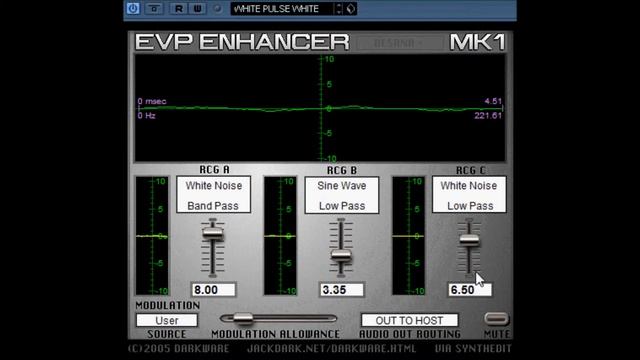Click the round dim button after W
Image resolution: width=640 pixels, height=360 pixels.
(217, 9)
